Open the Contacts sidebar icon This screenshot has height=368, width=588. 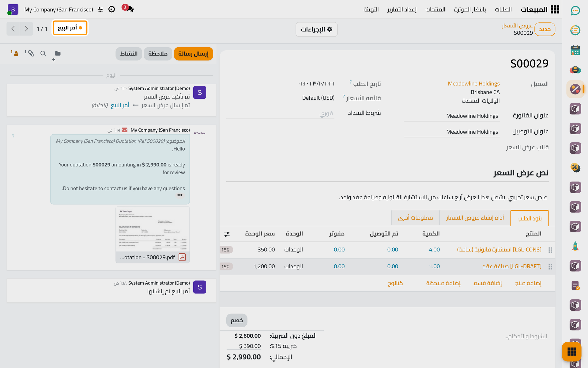tap(575, 70)
